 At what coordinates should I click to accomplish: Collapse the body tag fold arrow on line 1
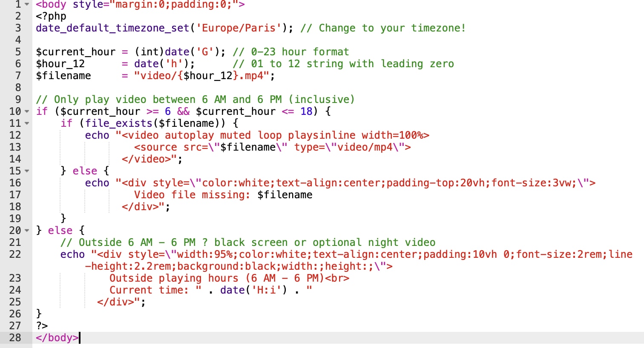click(x=27, y=4)
